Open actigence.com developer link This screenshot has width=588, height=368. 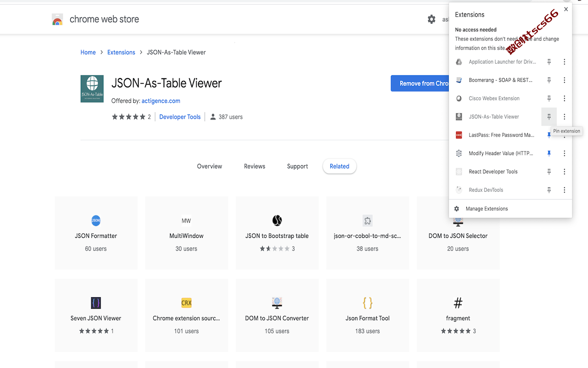pyautogui.click(x=161, y=101)
